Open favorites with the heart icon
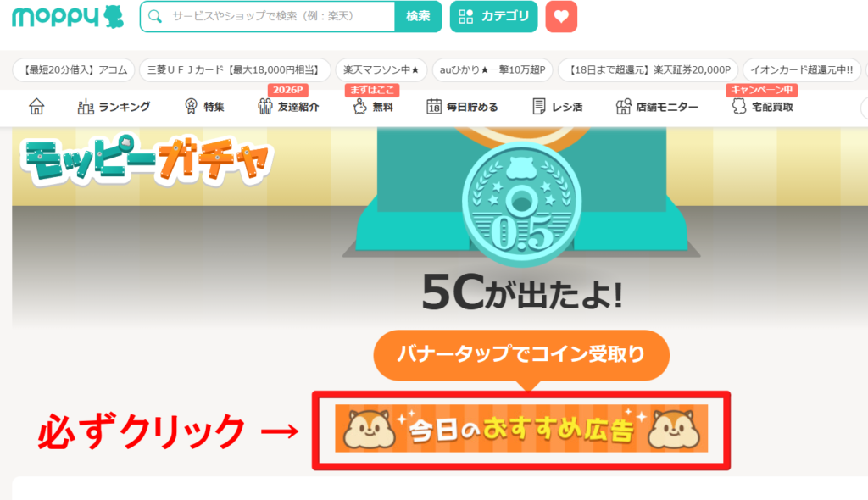This screenshot has width=868, height=500. click(561, 17)
